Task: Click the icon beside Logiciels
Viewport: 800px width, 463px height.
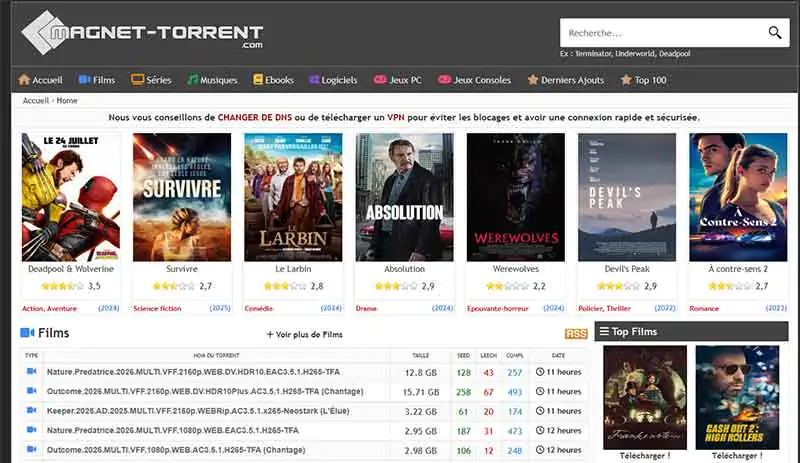Action: 314,80
